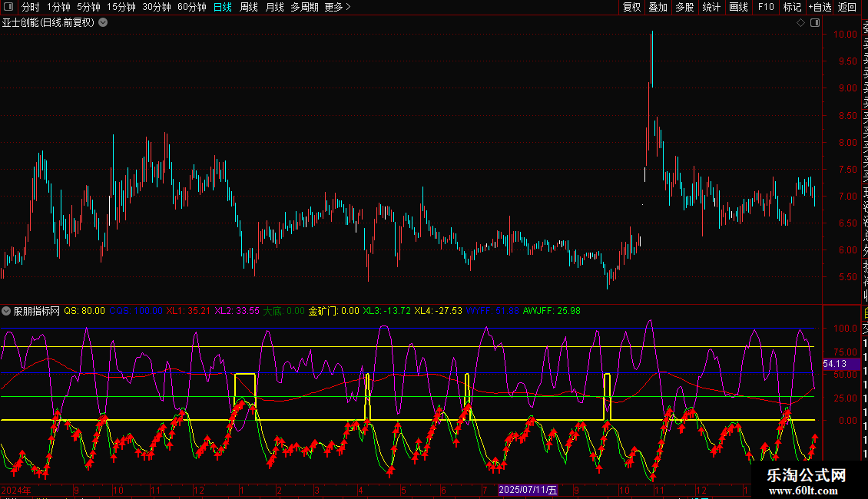
Task: Click the 叠加 overlay tool
Action: click(x=658, y=7)
